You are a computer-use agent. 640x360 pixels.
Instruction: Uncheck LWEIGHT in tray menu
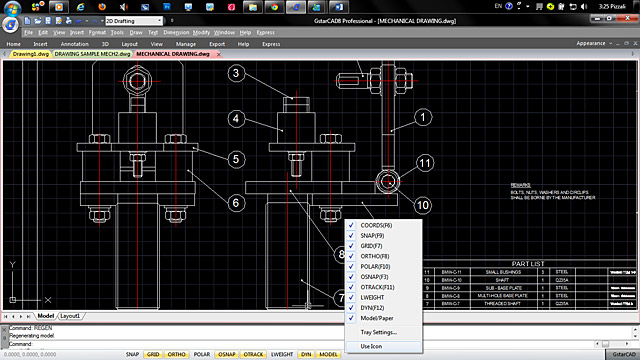[384, 298]
